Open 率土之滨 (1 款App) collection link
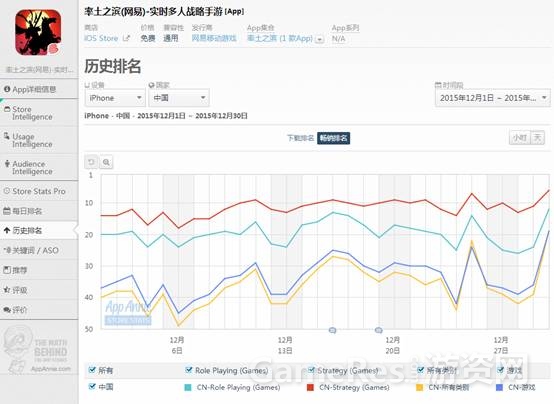 tap(280, 38)
